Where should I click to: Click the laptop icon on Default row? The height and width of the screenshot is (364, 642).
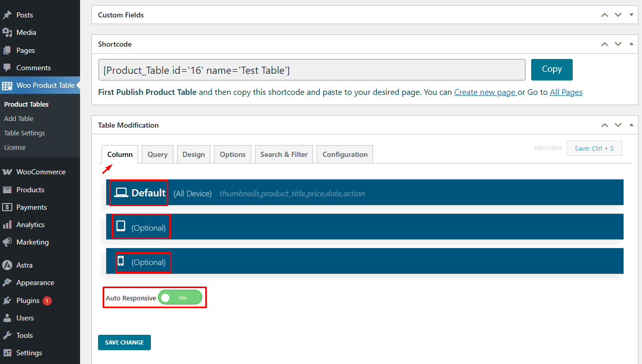(x=121, y=193)
